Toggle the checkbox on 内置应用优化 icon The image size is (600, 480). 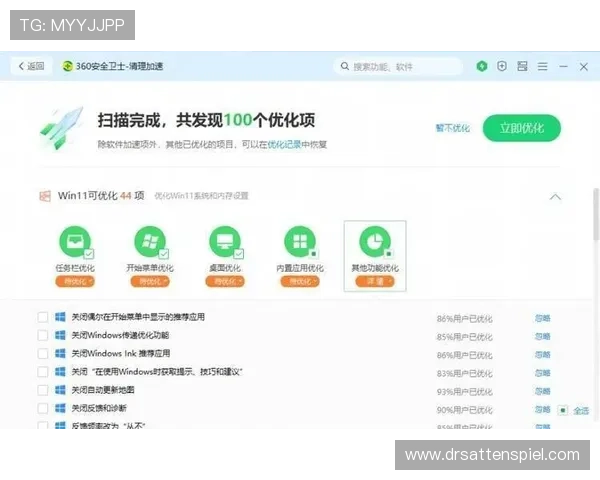(314, 253)
